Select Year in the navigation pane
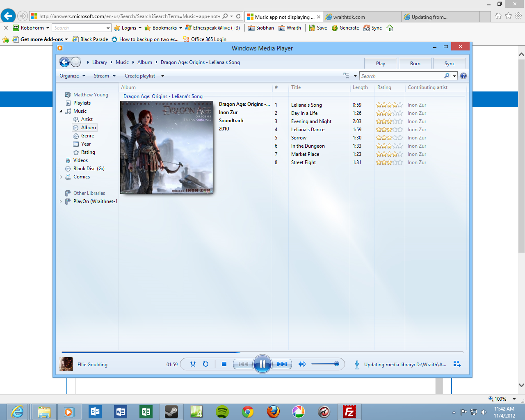 (86, 144)
